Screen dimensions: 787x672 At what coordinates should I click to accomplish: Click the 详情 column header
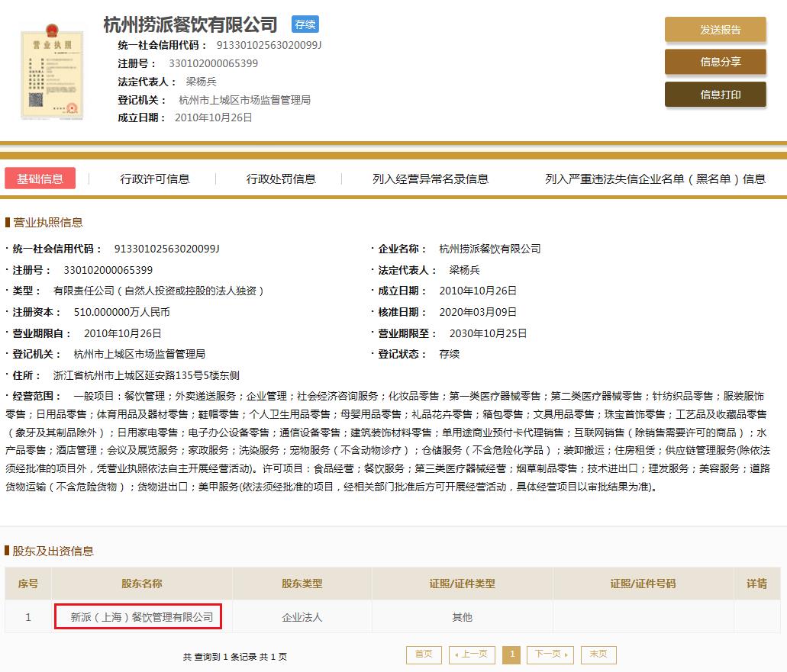click(x=756, y=584)
